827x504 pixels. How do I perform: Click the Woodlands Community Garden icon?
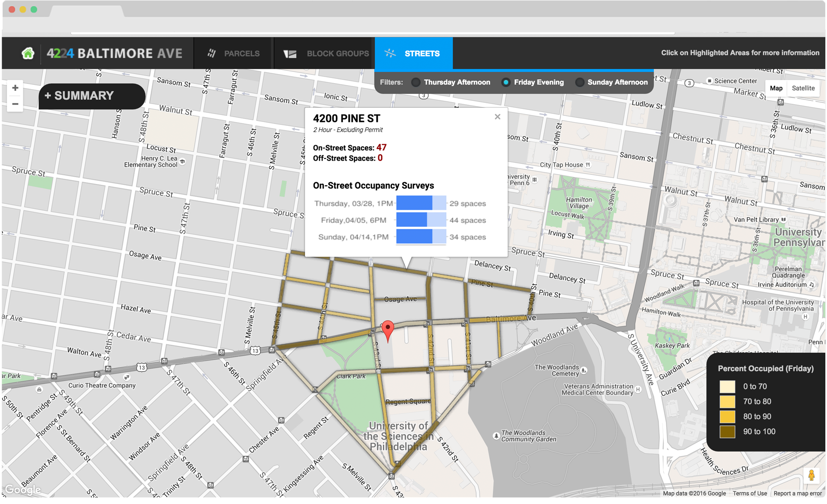(x=496, y=436)
